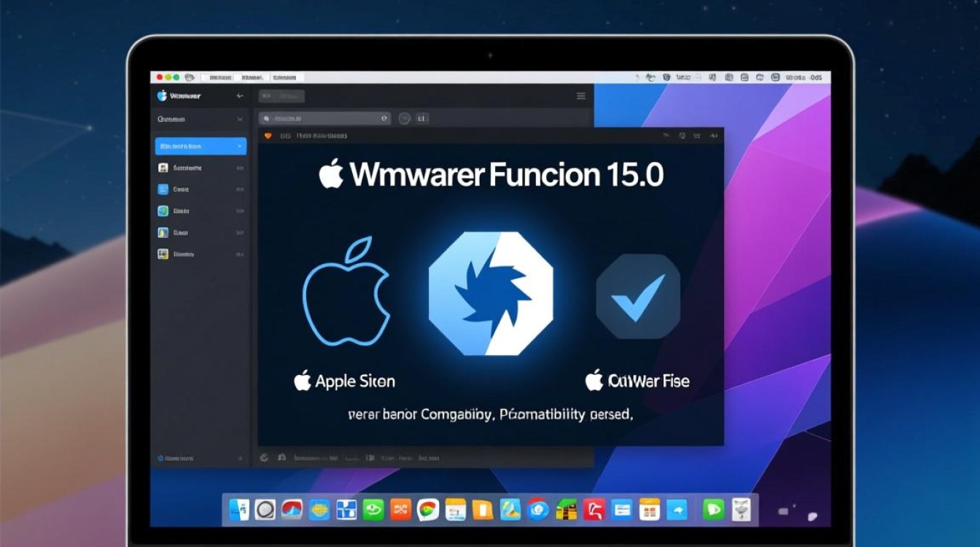Click the gray button at the toolbar's left
The width and height of the screenshot is (980, 547).
coord(281,96)
